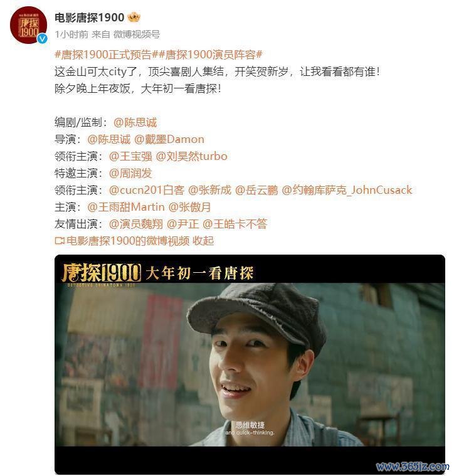This screenshot has height=476, width=454.
Task: Open 电影唐探1900的微博视频 link
Action: 128,241
